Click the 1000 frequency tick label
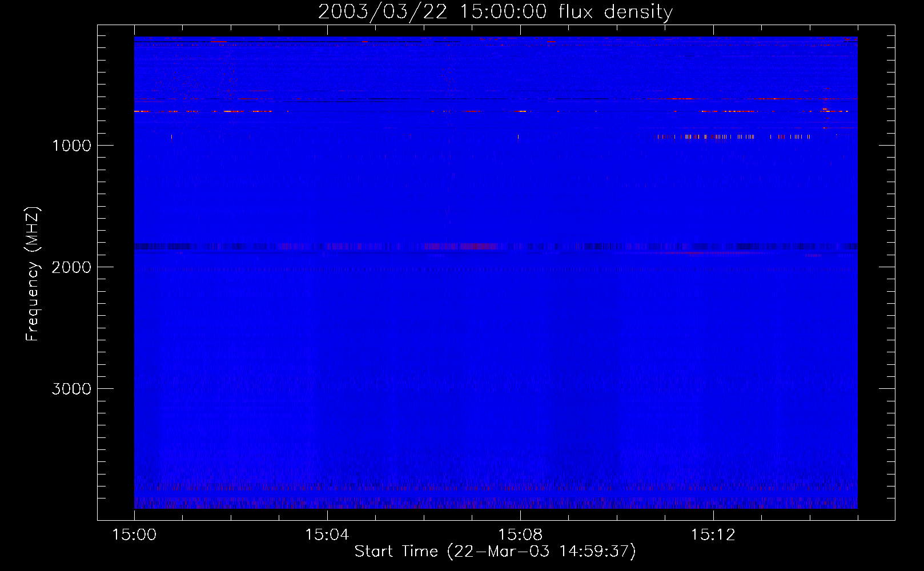Viewport: 924px width, 571px height. point(71,146)
